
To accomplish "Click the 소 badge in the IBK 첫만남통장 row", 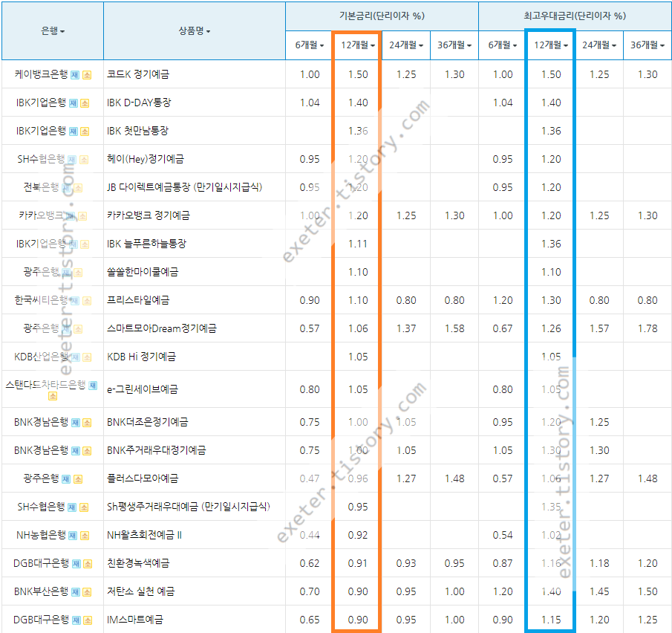I will coord(85,132).
